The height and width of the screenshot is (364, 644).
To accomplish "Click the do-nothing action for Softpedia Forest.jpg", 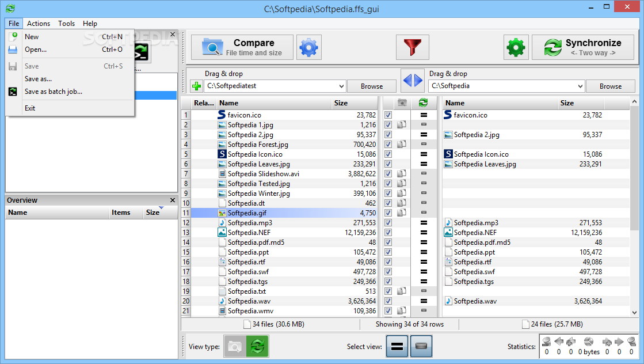I will (x=424, y=144).
